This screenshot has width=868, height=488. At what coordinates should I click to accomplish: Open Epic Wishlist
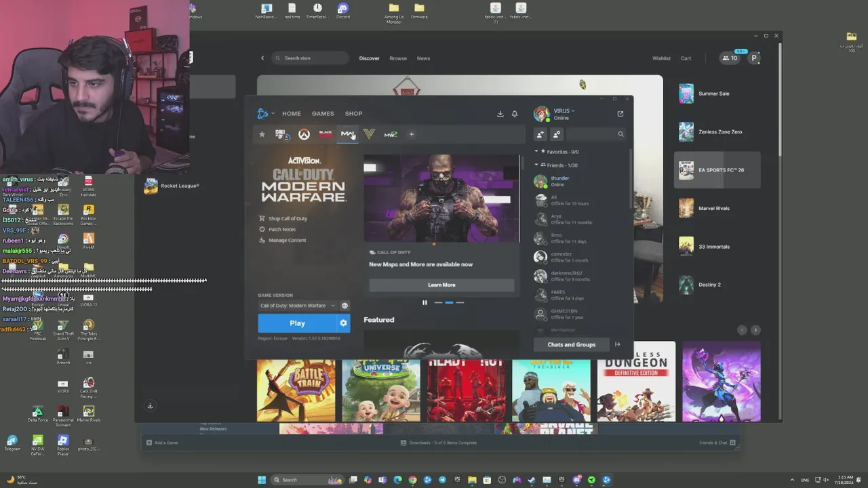[x=661, y=58]
